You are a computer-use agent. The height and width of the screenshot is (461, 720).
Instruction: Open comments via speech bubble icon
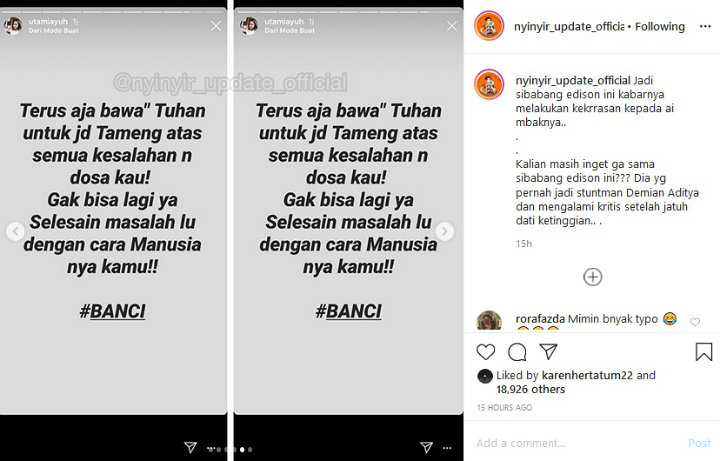(x=517, y=352)
